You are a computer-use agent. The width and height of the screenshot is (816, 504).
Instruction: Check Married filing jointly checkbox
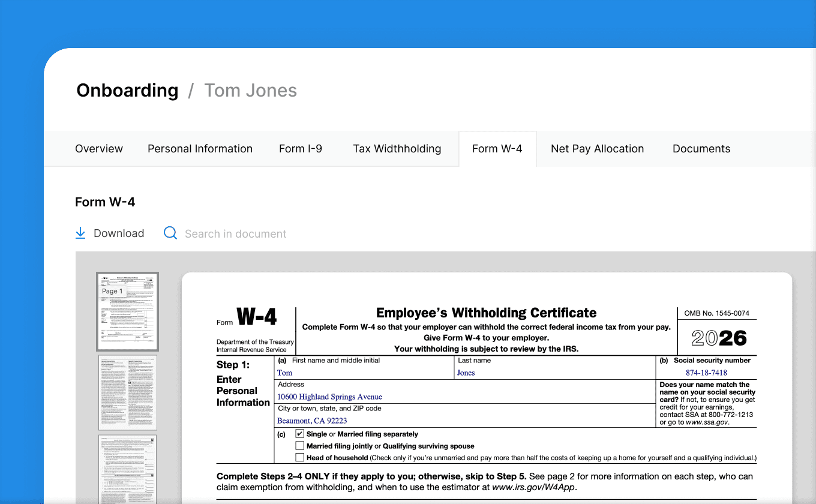point(299,445)
